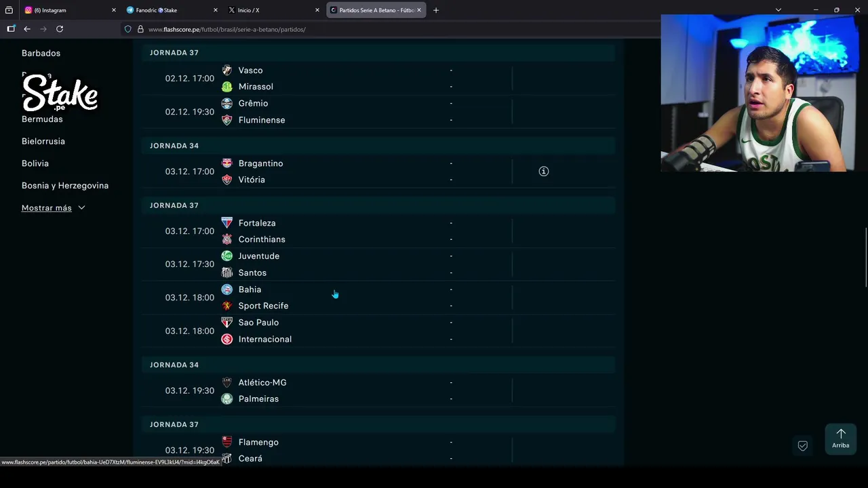Open info icon for Bragantino vs Vitória
Image resolution: width=868 pixels, height=488 pixels.
coord(544,171)
